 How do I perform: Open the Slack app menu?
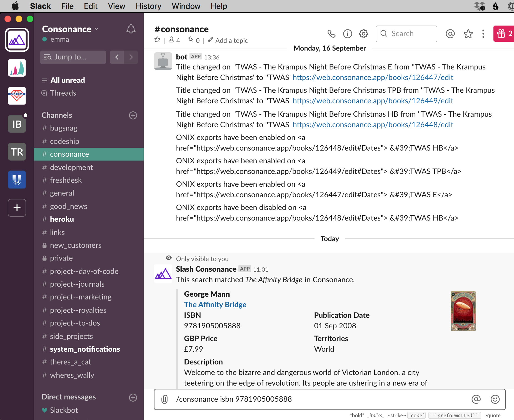(x=40, y=6)
